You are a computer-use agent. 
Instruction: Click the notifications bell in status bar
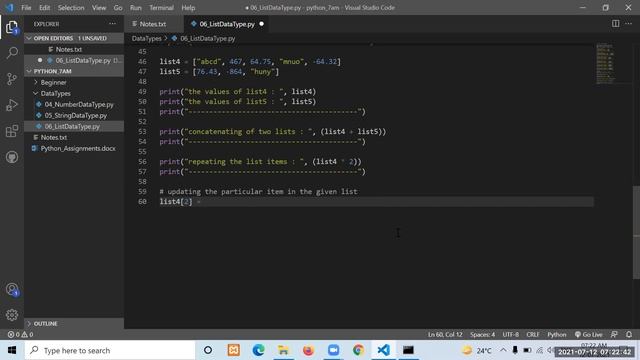[x=629, y=334]
